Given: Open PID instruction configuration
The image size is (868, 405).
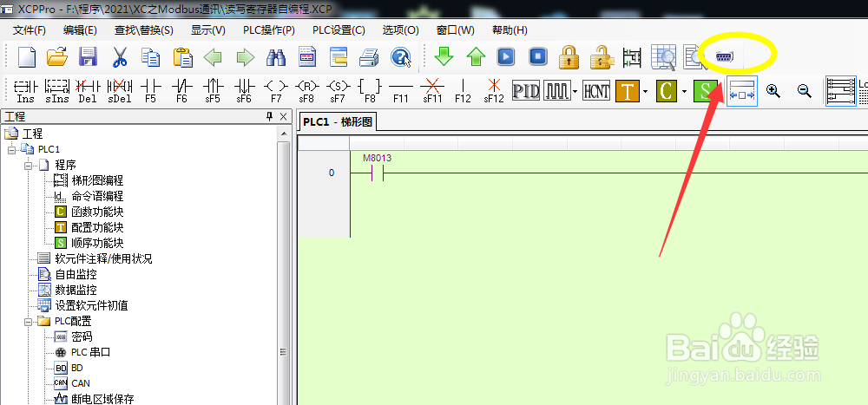Looking at the screenshot, I should point(525,91).
